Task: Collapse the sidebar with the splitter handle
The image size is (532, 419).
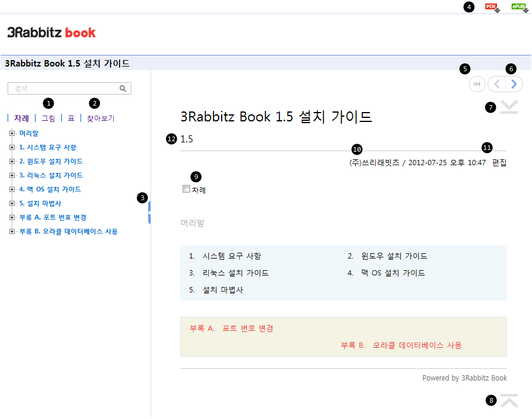Action: pyautogui.click(x=149, y=212)
